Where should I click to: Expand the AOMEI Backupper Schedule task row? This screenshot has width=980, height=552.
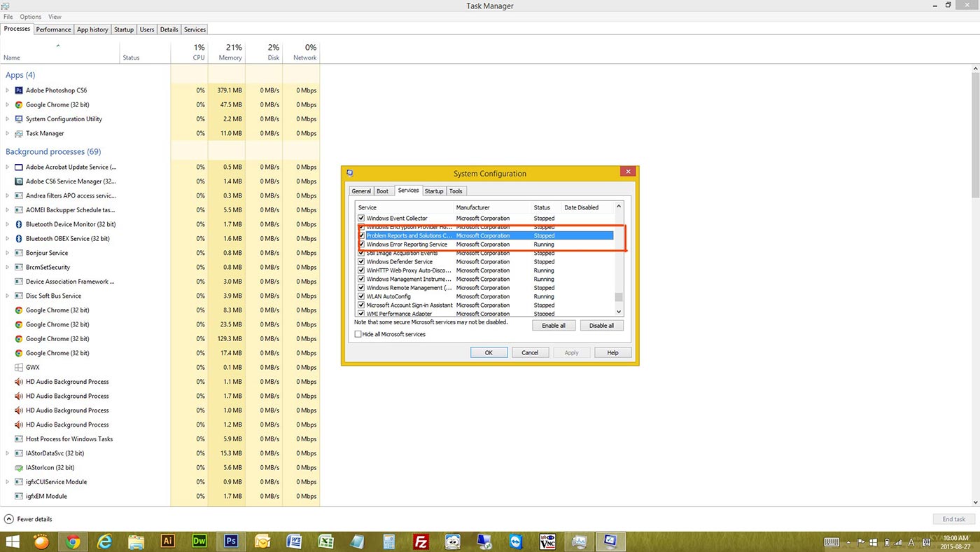pos(8,210)
